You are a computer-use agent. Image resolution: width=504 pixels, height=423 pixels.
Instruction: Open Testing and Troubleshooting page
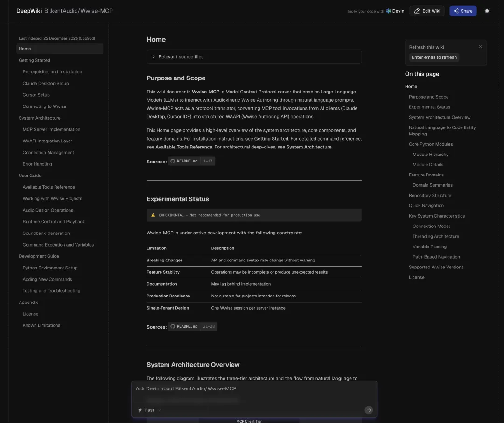51,291
